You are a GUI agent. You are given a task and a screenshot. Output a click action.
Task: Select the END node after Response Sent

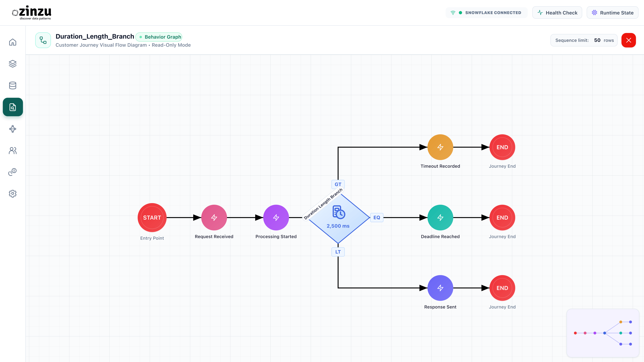tap(502, 288)
